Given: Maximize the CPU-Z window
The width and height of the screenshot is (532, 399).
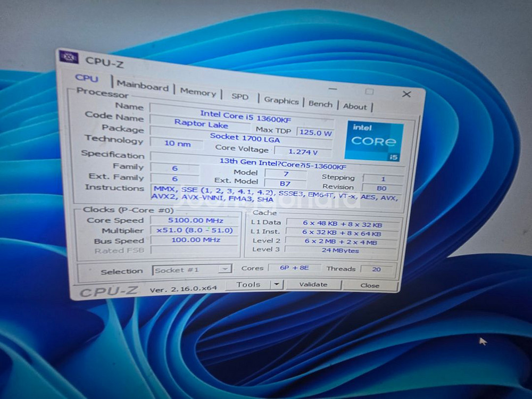Looking at the screenshot, I should [369, 92].
